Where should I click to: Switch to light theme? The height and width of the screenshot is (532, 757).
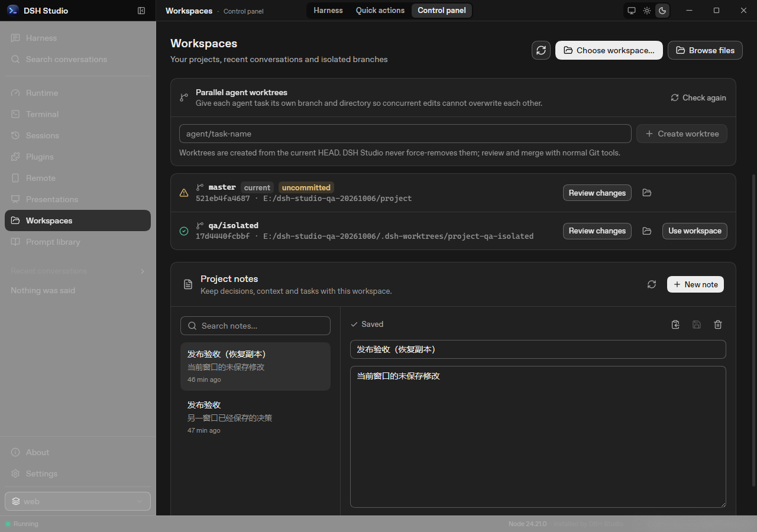pyautogui.click(x=647, y=11)
